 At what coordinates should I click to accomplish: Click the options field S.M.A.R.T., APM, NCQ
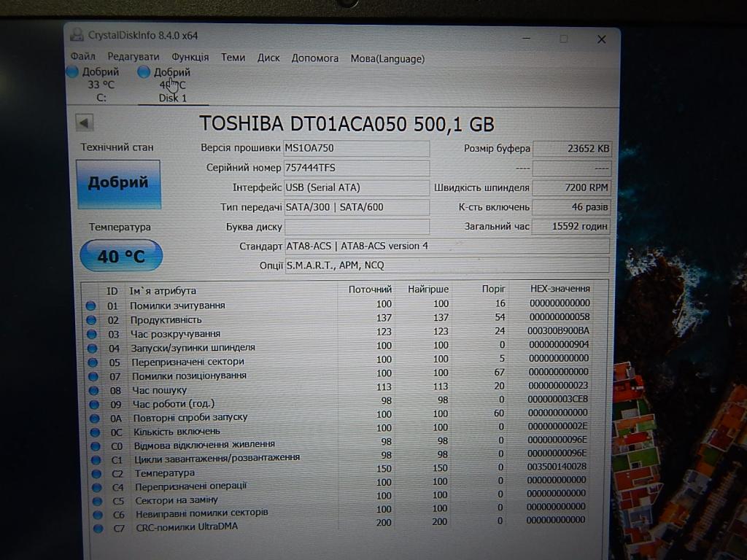[x=447, y=265]
